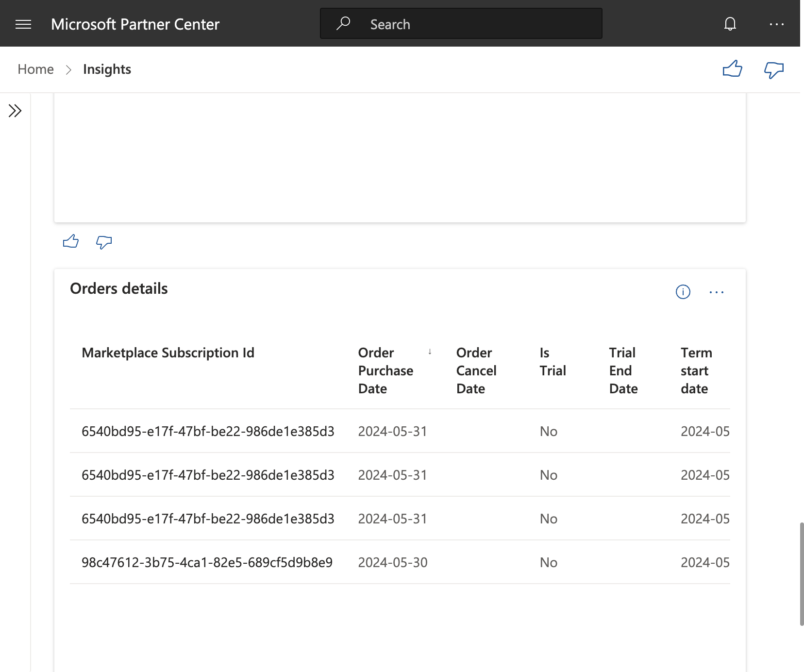The height and width of the screenshot is (672, 804).
Task: Click the vertical page scrollbar thumb
Action: (x=802, y=574)
